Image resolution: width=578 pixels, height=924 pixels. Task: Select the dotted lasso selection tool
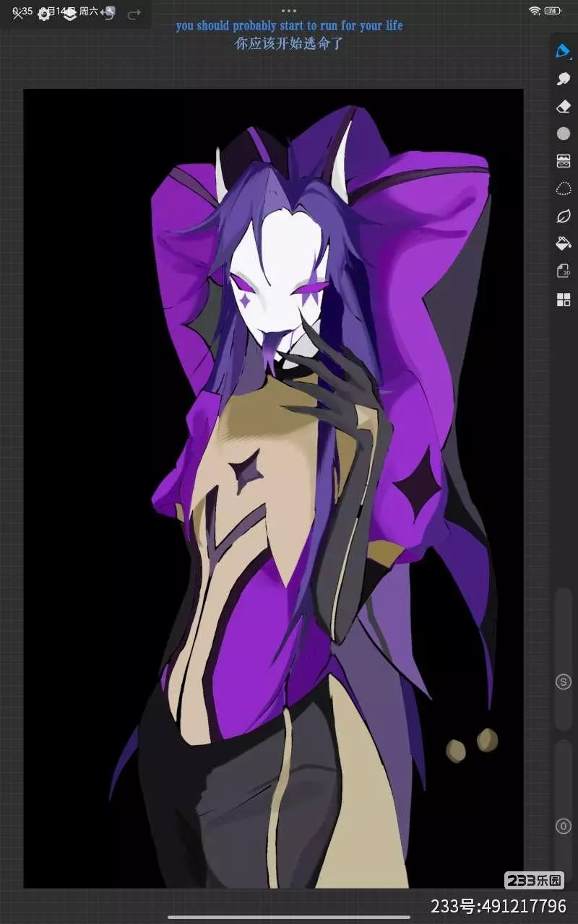(564, 188)
